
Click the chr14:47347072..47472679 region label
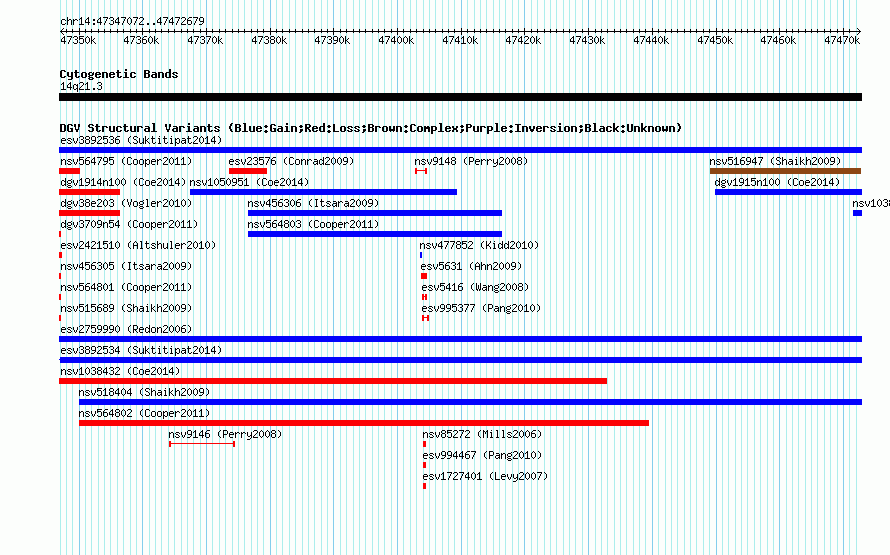tap(132, 21)
